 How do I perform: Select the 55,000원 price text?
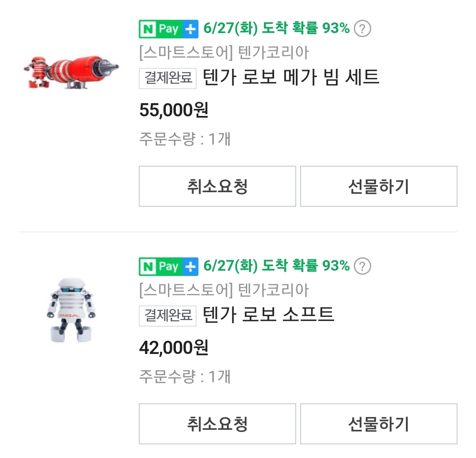click(174, 110)
